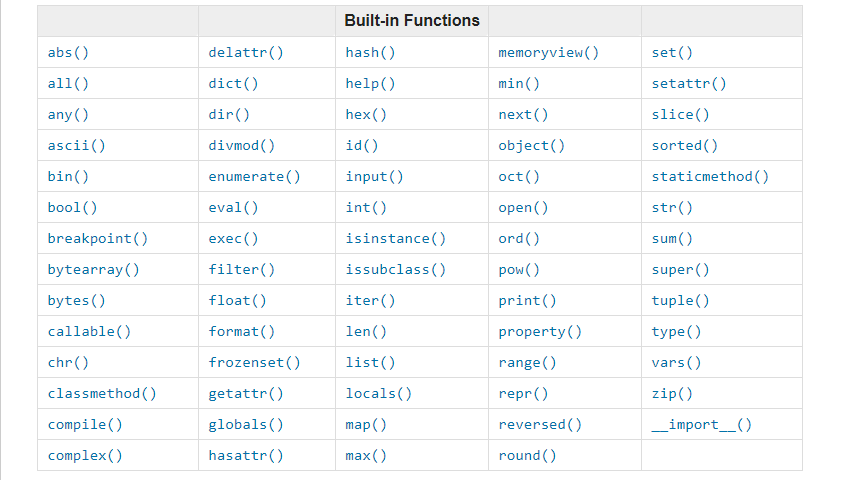Click the all() link
Image resolution: width=846 pixels, height=480 pixels.
point(68,84)
